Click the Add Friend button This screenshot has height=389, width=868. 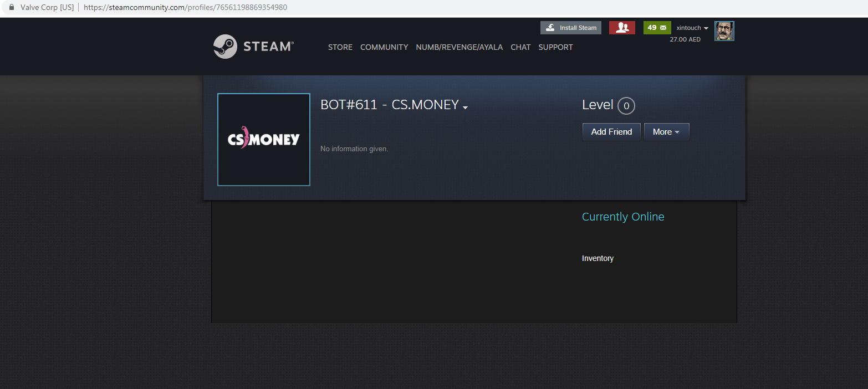coord(611,132)
